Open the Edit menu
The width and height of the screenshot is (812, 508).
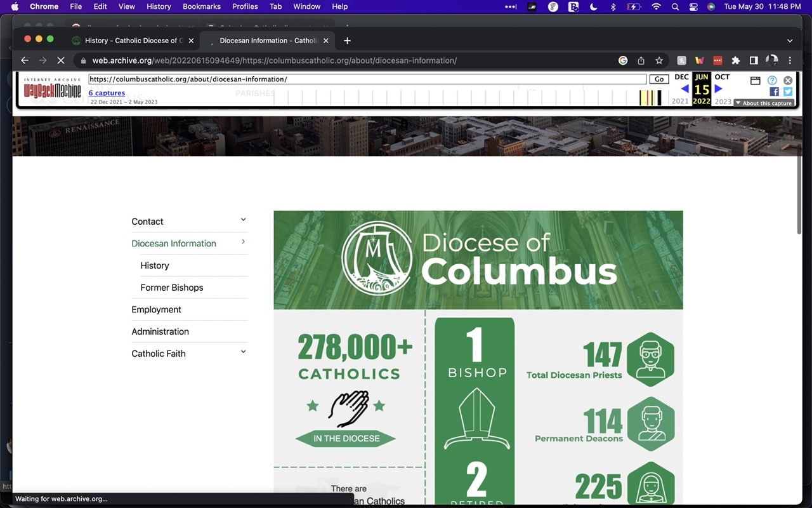click(100, 6)
